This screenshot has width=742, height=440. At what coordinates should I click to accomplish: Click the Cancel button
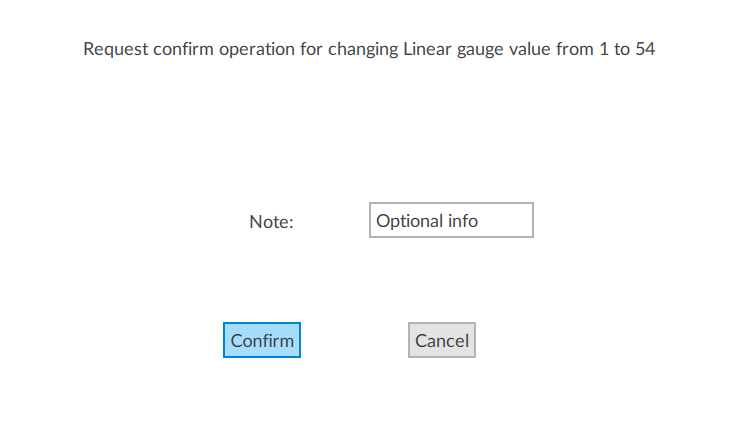click(x=441, y=340)
